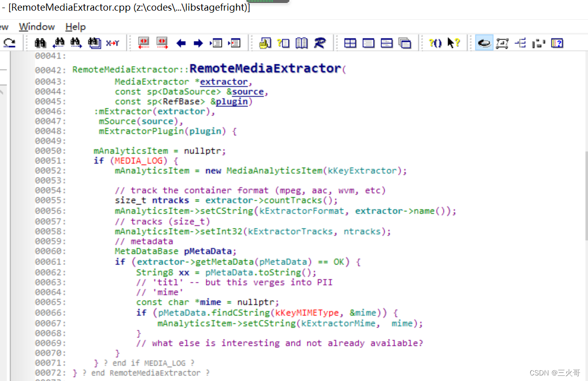This screenshot has height=381, width=588.
Task: Select the single window layout icon
Action: tap(369, 43)
